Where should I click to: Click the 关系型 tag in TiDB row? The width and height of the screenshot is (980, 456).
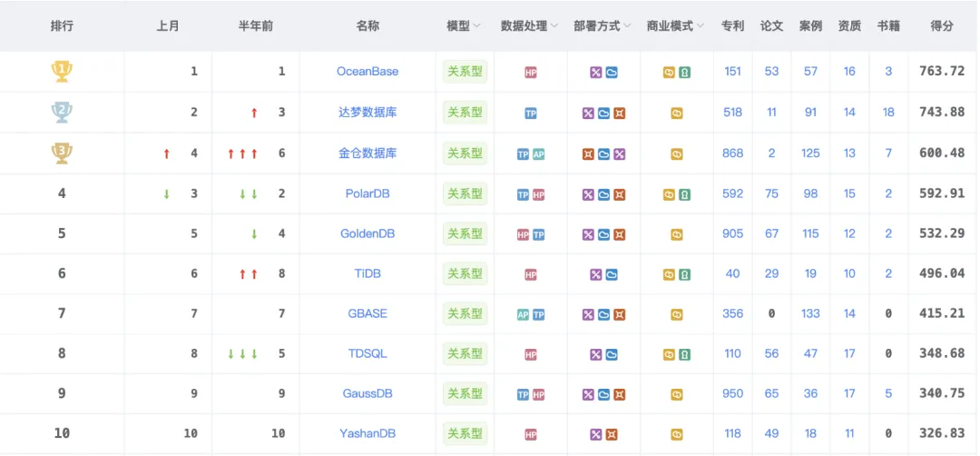465,273
